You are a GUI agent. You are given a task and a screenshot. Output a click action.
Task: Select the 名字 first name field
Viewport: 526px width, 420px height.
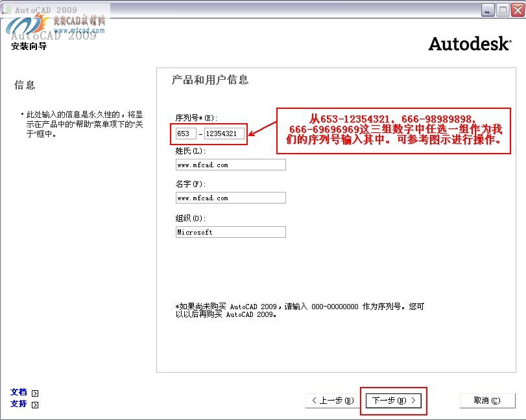pos(231,198)
